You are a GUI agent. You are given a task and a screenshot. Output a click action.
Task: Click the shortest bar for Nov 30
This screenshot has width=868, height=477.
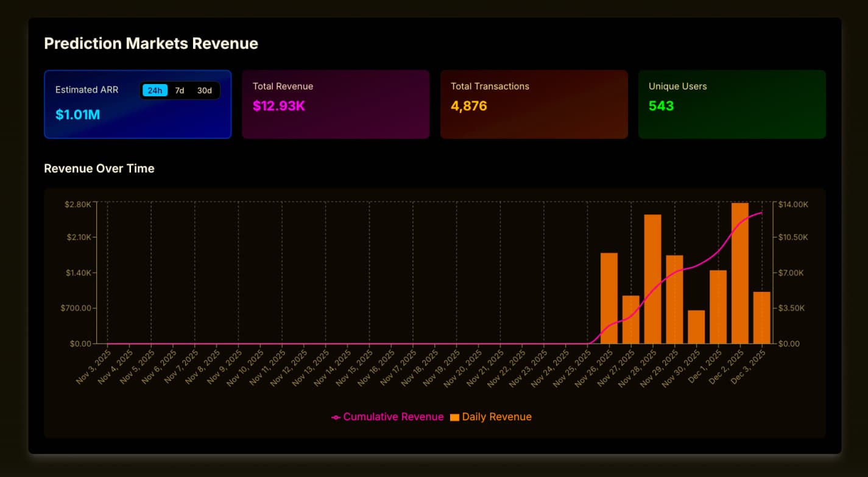pos(696,327)
